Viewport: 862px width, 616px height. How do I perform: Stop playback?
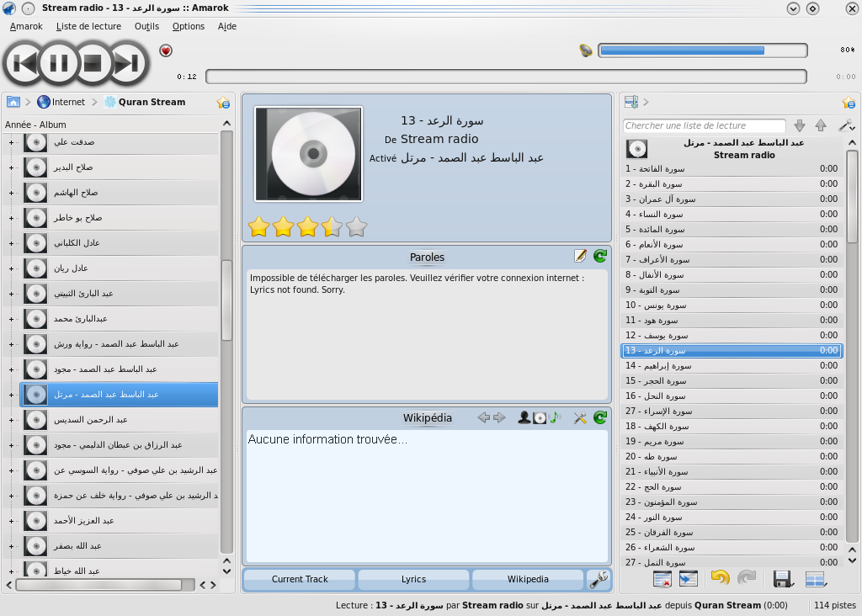pos(93,64)
